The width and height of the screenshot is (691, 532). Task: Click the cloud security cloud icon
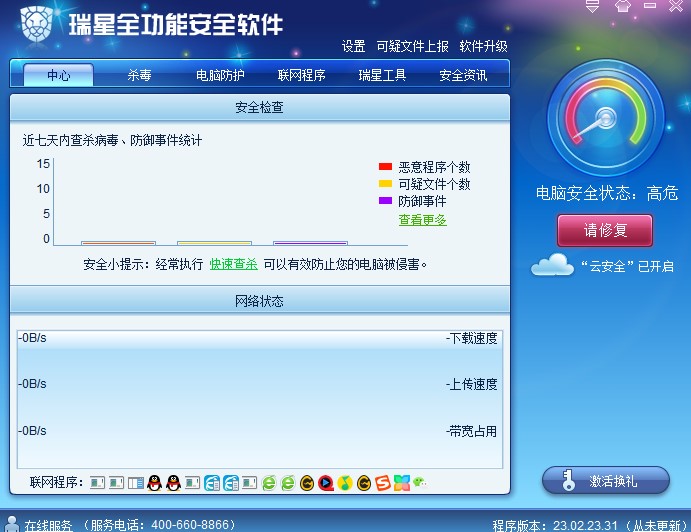[x=552, y=266]
